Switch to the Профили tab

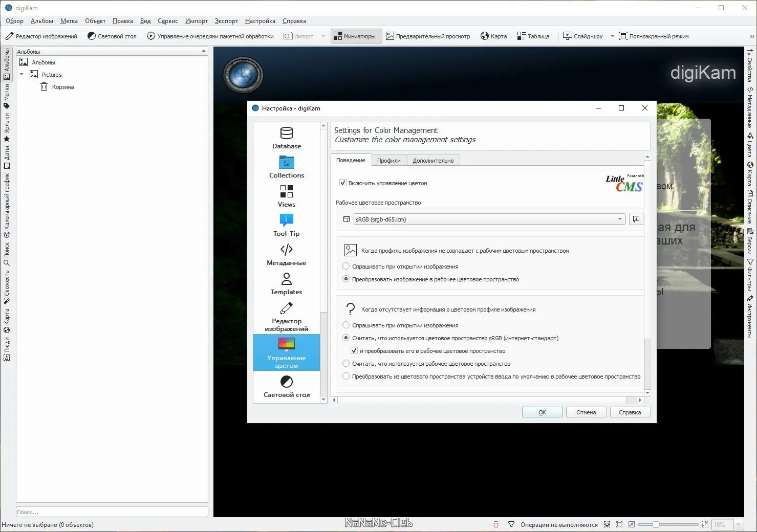click(389, 160)
